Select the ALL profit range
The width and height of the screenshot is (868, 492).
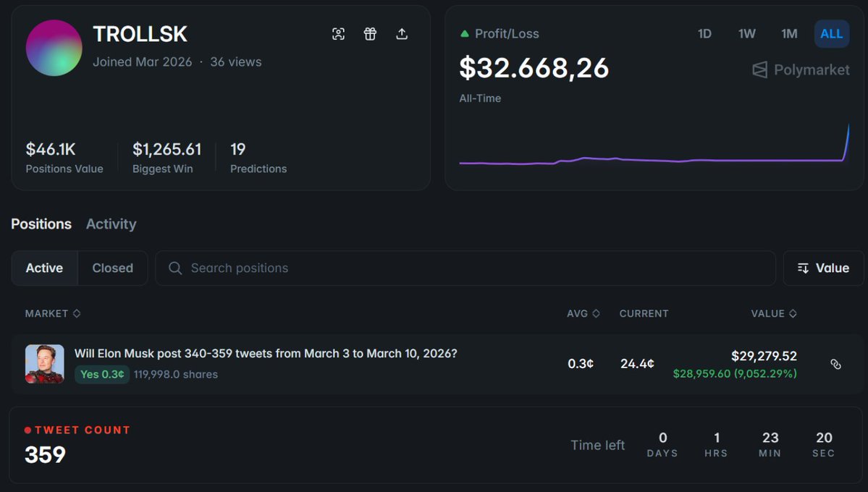[x=832, y=34]
